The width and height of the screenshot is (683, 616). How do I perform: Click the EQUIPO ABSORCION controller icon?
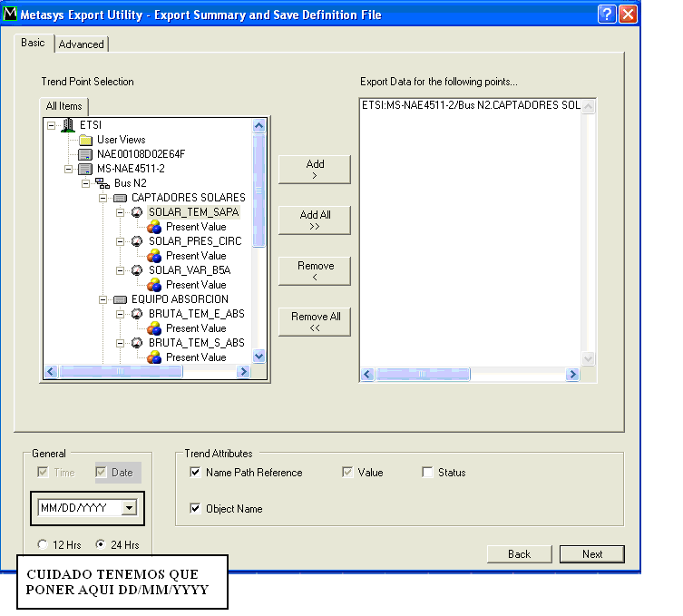click(120, 299)
